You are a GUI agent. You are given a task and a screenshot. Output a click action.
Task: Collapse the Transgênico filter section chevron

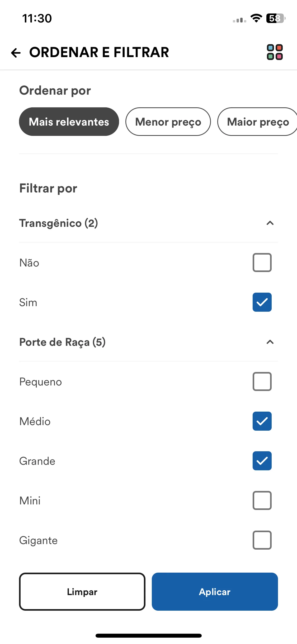pyautogui.click(x=270, y=223)
